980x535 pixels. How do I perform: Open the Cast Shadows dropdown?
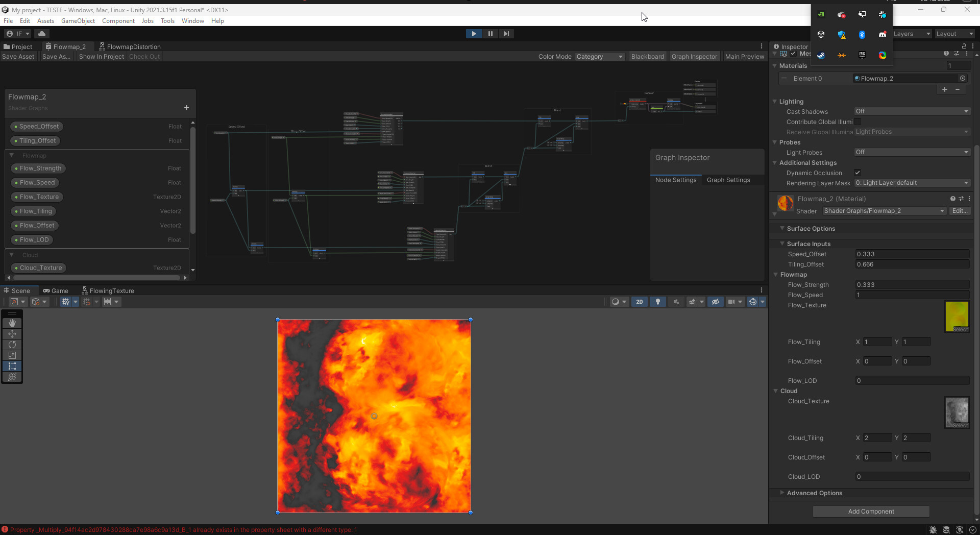(x=912, y=111)
